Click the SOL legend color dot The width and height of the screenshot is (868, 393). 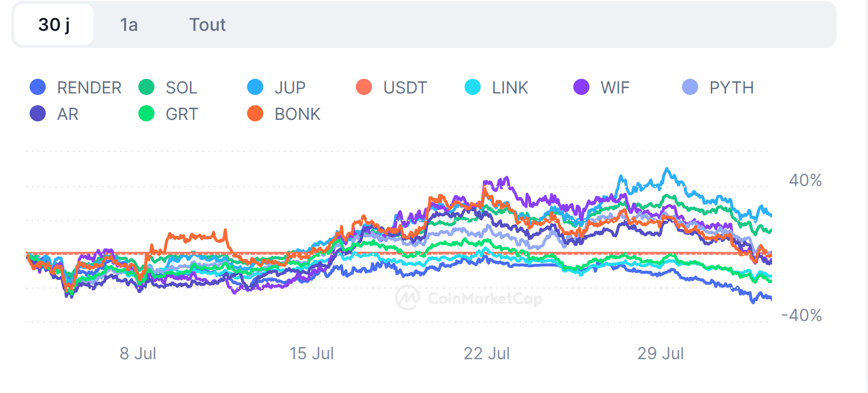[146, 87]
